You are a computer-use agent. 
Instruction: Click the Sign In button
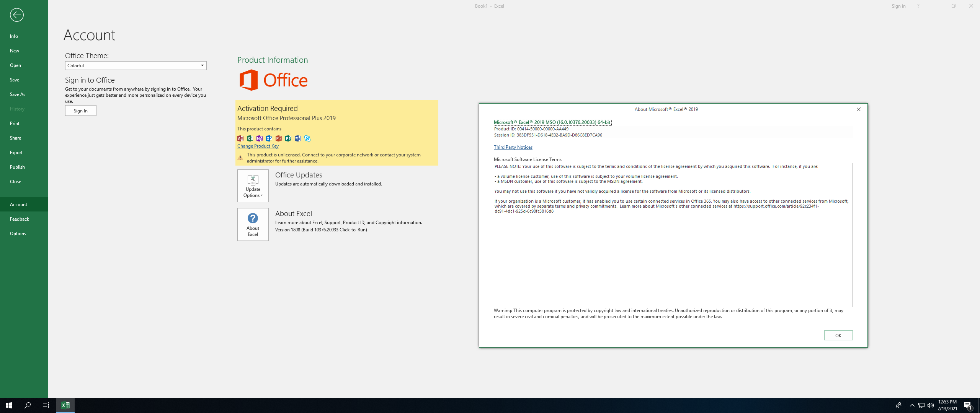(81, 111)
